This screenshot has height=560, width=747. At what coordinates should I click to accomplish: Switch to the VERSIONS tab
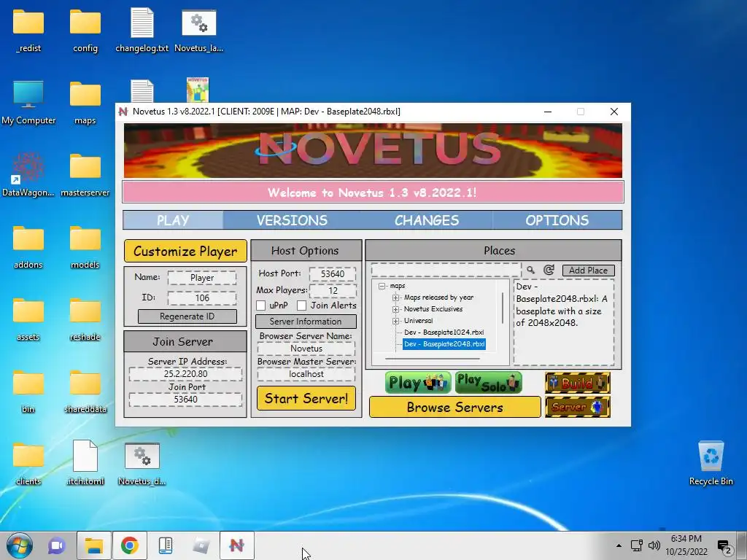(292, 220)
